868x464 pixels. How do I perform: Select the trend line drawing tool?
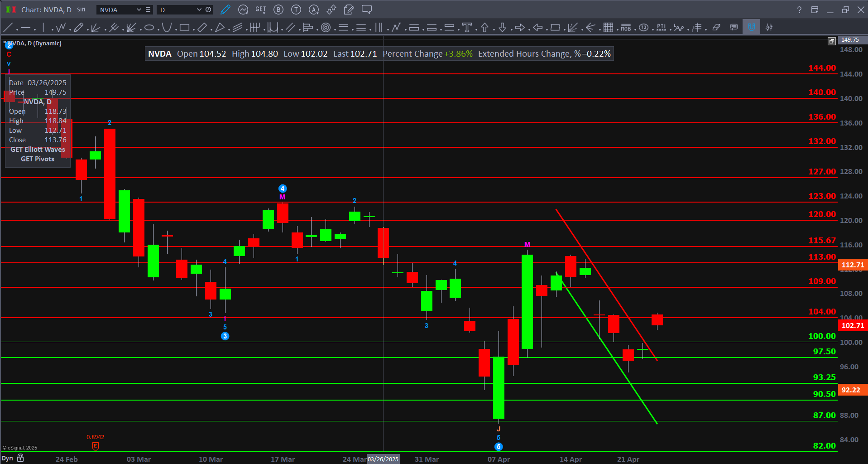click(x=7, y=28)
